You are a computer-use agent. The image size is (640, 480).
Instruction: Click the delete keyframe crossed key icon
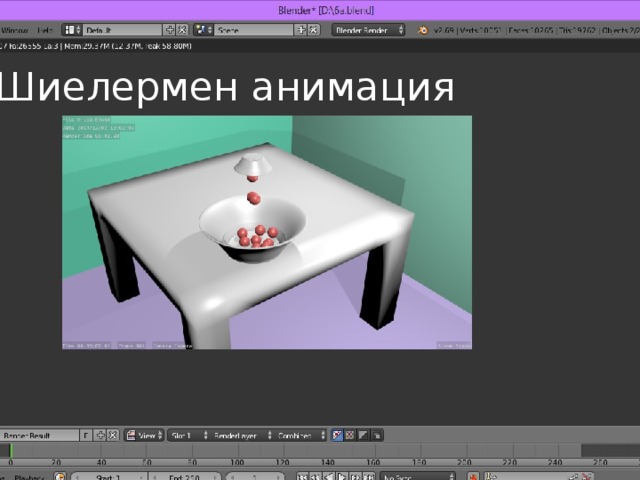click(587, 477)
